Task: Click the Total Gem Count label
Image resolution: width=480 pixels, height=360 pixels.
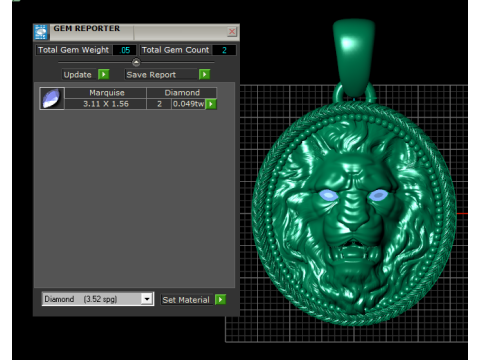Action: click(x=175, y=50)
